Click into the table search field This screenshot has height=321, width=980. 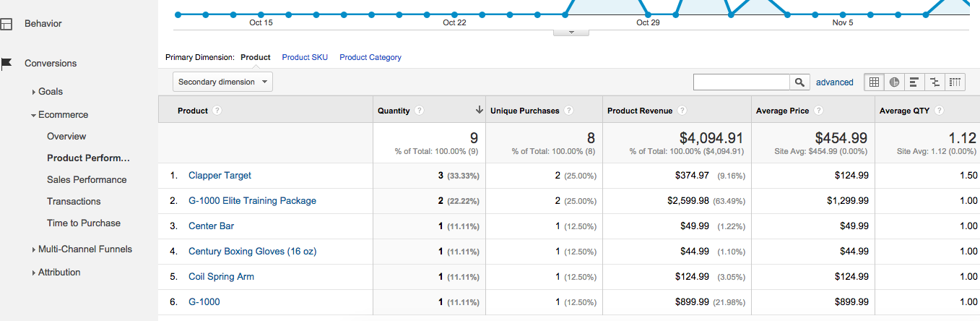[x=741, y=82]
